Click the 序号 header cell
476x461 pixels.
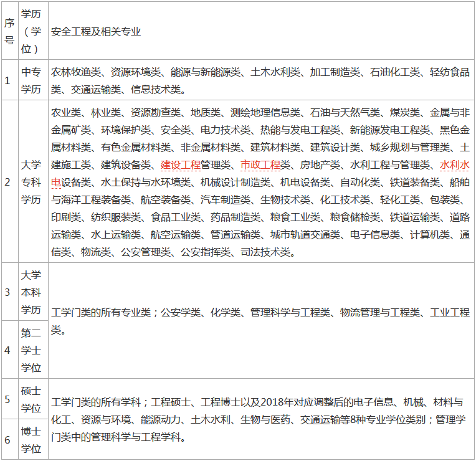(x=9, y=31)
